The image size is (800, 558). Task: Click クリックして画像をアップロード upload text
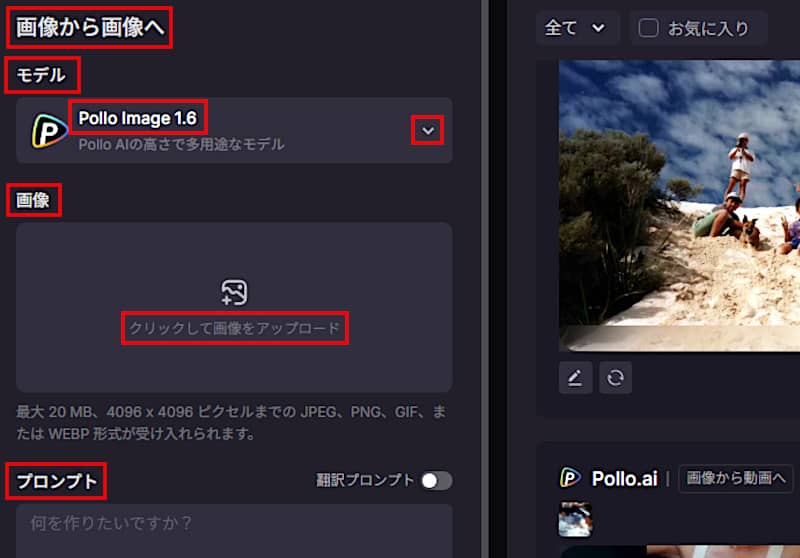(x=234, y=328)
